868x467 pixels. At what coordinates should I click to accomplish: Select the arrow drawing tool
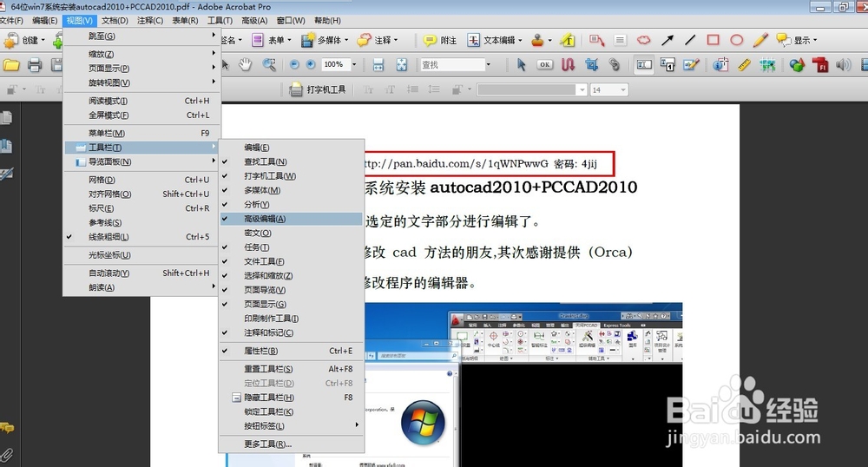[x=667, y=40]
